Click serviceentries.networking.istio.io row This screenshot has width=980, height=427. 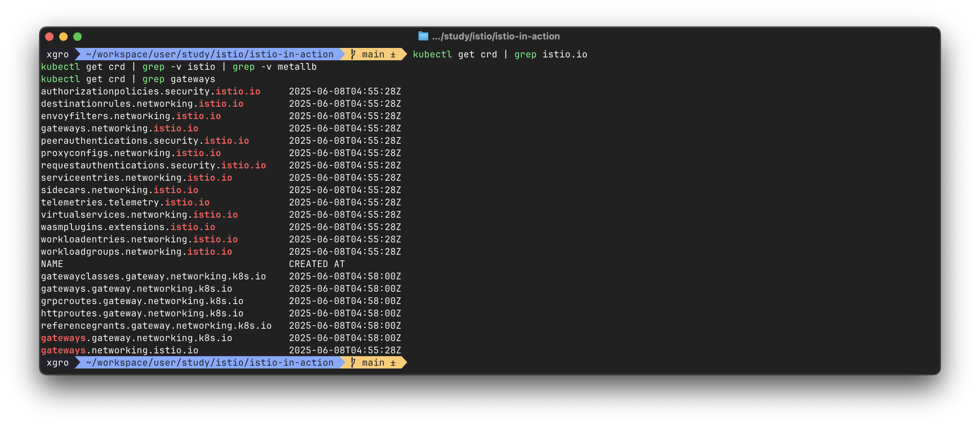[221, 178]
